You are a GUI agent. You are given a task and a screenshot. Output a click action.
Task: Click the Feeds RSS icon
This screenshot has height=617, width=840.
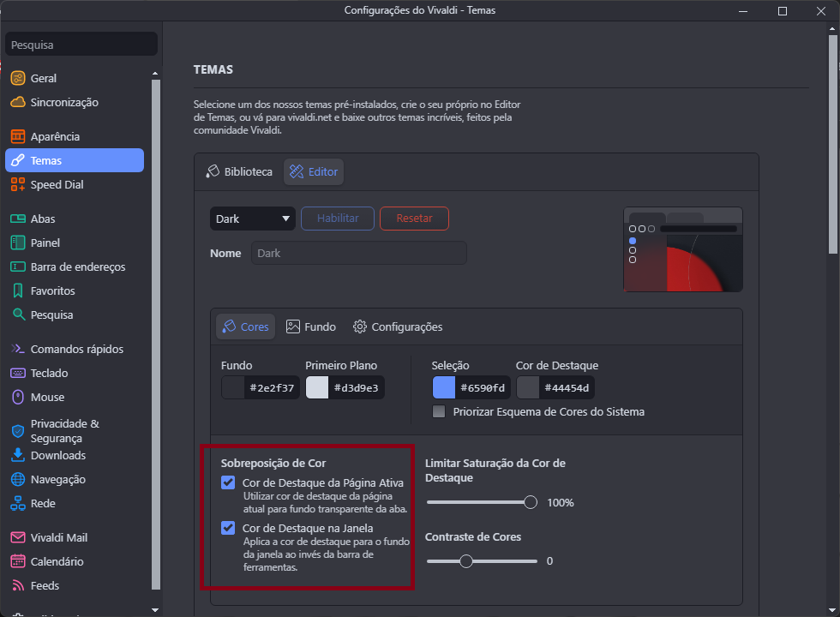(x=18, y=585)
